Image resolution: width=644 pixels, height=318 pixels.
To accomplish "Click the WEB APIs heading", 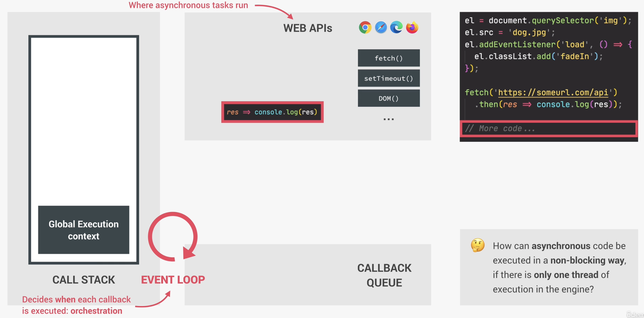I will [307, 28].
